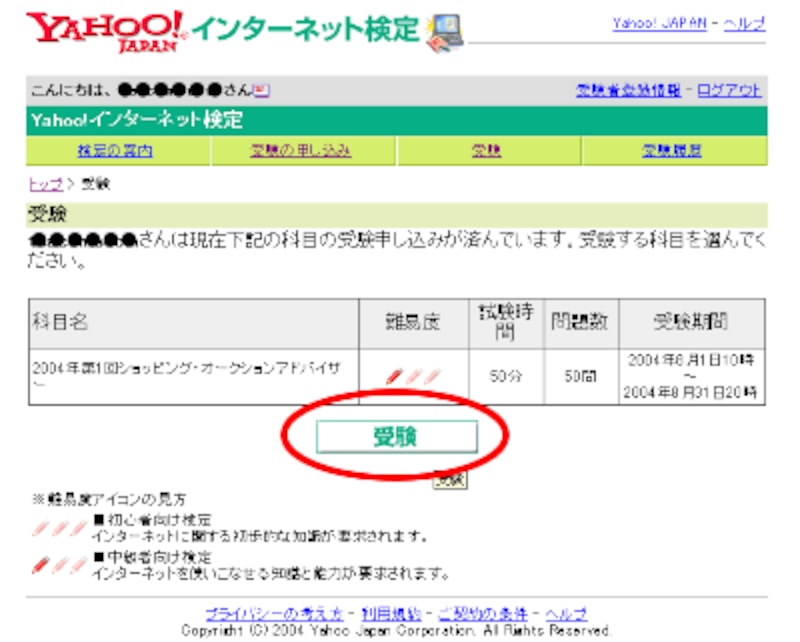Click the ヘルプ link in the header
Viewport: 800px width, 642px height.
tap(743, 24)
